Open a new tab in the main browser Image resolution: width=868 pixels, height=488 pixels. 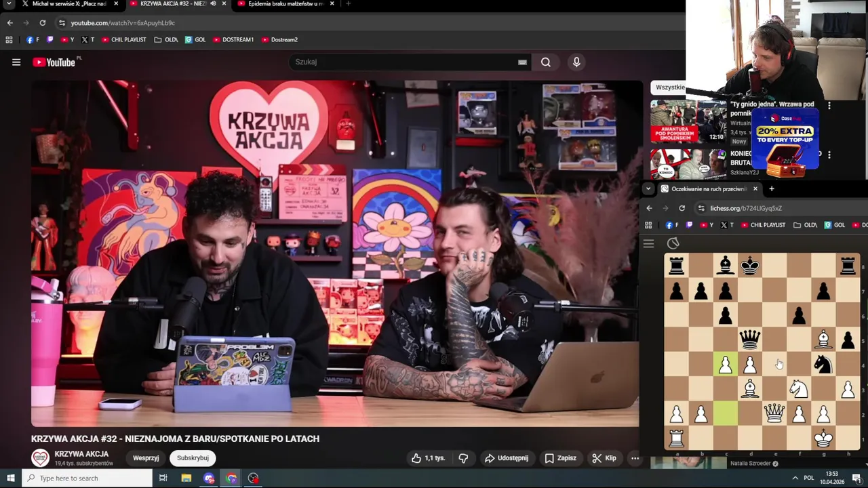coord(348,4)
